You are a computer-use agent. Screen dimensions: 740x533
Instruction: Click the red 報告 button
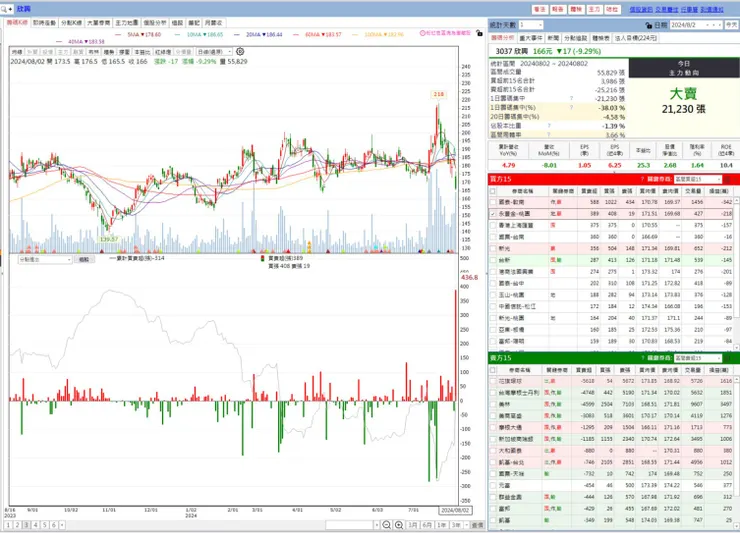click(558, 9)
